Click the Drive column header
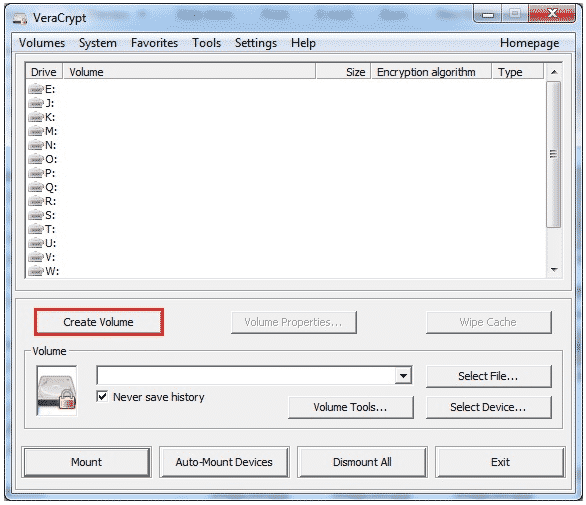The image size is (586, 505). (44, 72)
